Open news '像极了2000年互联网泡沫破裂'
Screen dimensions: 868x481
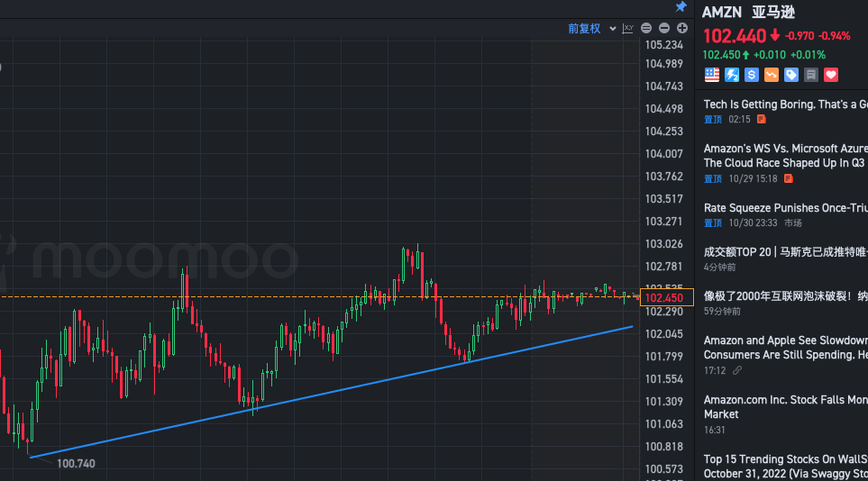(785, 296)
